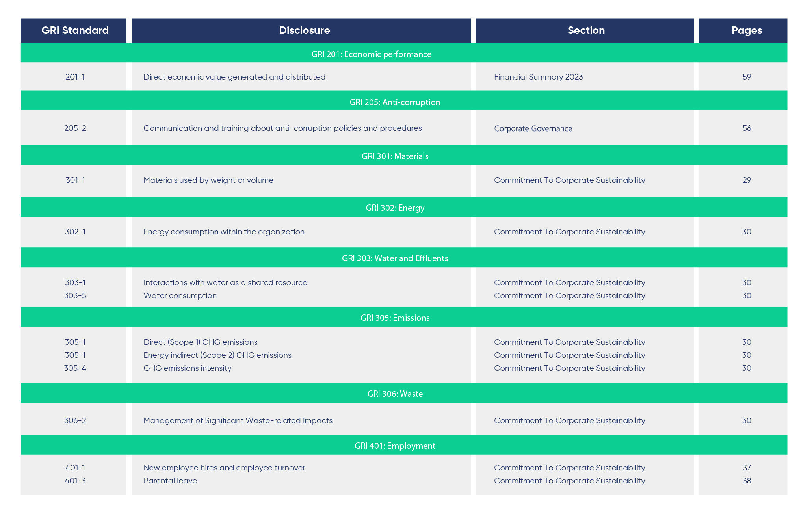Click page 30 in the 305-4 row

(x=747, y=368)
